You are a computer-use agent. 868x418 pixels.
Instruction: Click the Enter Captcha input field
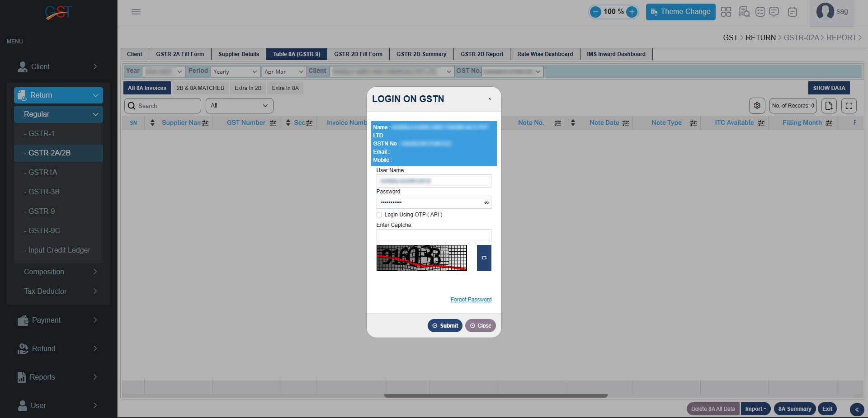(x=434, y=235)
